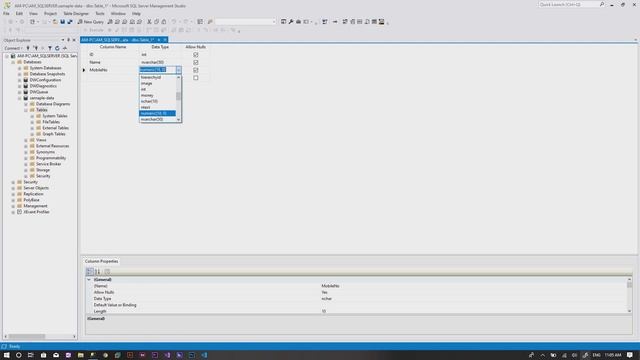Open the MobileNo data type dropdown arrow
This screenshot has height=360, width=640.
[x=178, y=70]
